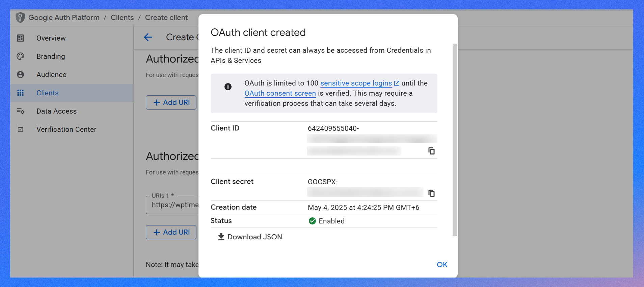Image resolution: width=644 pixels, height=287 pixels.
Task: Click the Verification Center checkbox icon
Action: [x=21, y=129]
